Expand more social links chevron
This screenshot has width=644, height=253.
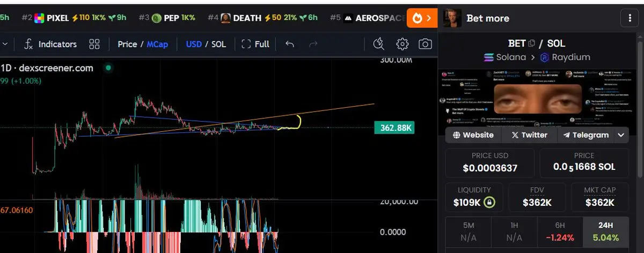621,135
